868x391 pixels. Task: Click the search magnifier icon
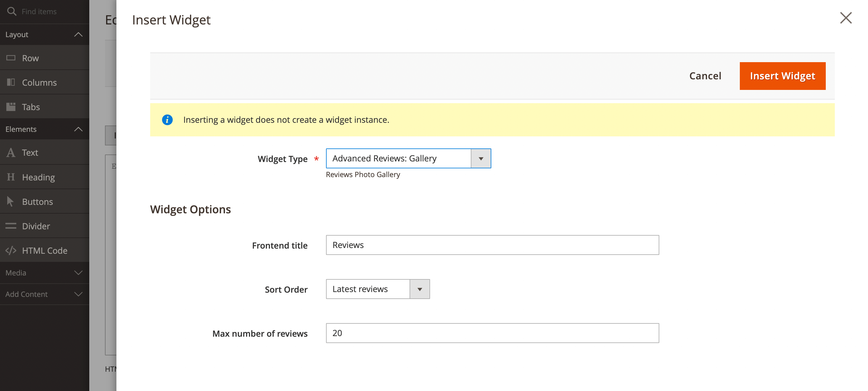click(11, 11)
